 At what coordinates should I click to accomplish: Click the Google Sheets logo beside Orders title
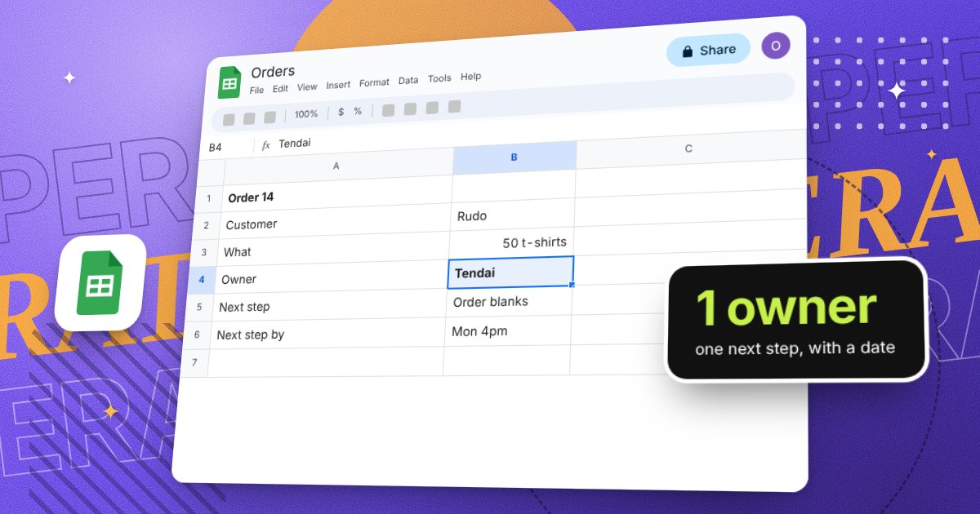coord(229,82)
